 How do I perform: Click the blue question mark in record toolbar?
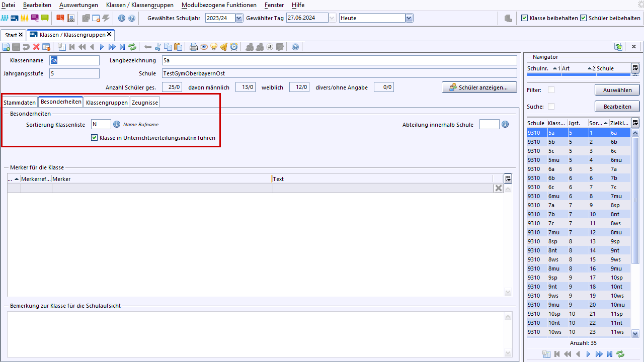pyautogui.click(x=295, y=47)
